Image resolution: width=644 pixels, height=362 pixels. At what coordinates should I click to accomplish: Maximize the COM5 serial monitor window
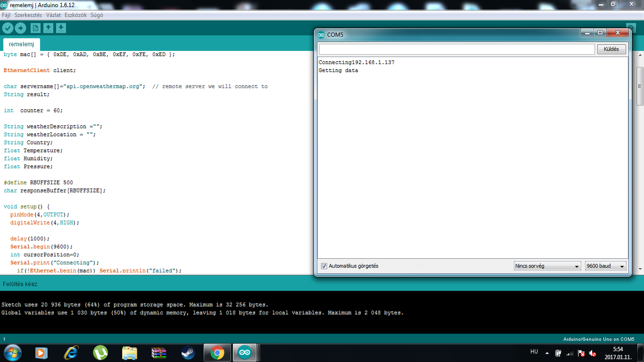(x=600, y=33)
